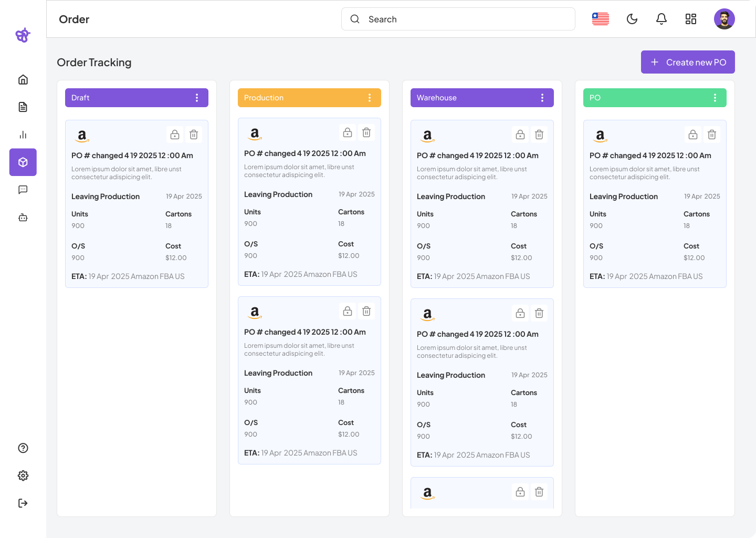756x538 pixels.
Task: Open the Home page from sidebar
Action: [23, 80]
